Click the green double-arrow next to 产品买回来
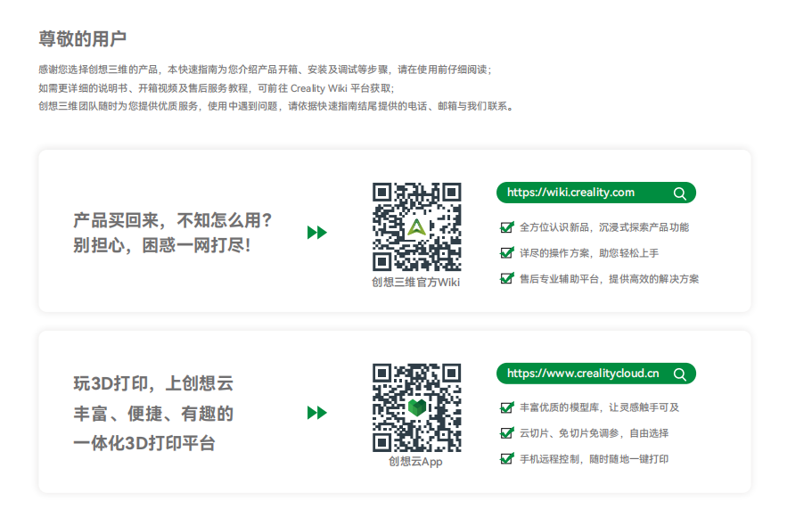 [x=317, y=232]
